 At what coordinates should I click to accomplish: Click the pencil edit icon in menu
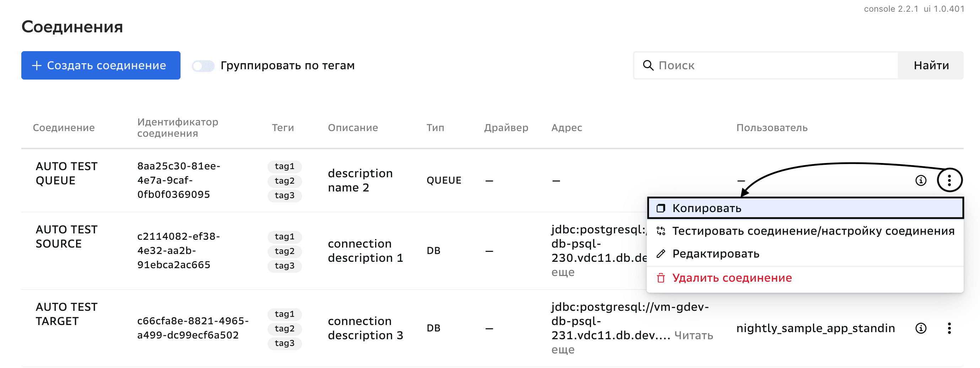(661, 254)
